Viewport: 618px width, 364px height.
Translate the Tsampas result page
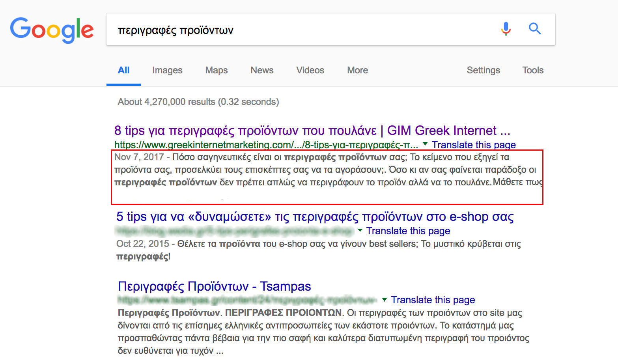click(x=433, y=300)
